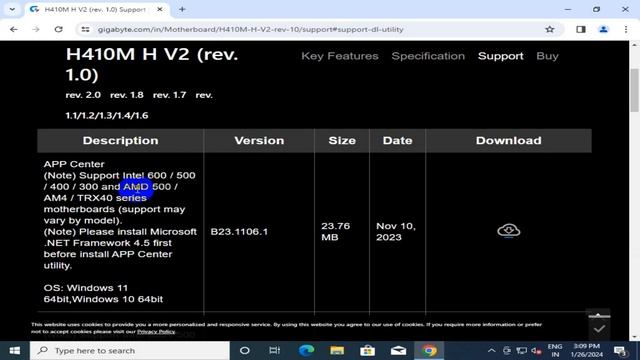Click the taskbar search box
The image size is (640, 360).
tap(130, 351)
